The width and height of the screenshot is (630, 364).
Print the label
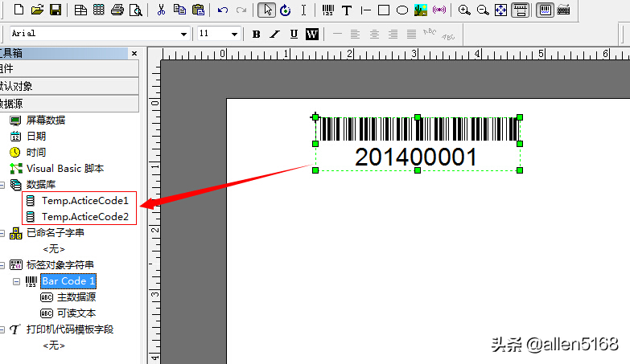117,10
